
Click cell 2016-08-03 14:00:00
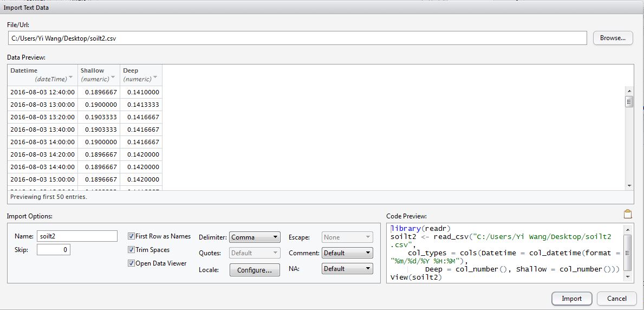click(43, 142)
